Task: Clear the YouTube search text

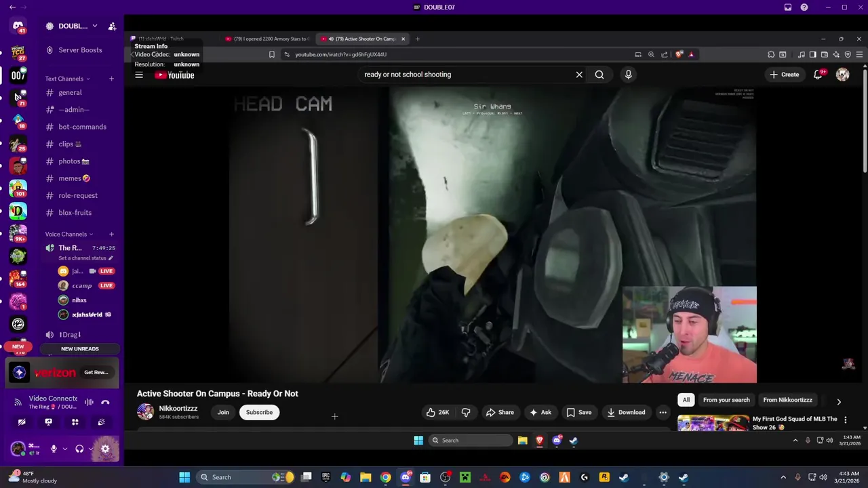Action: click(579, 75)
